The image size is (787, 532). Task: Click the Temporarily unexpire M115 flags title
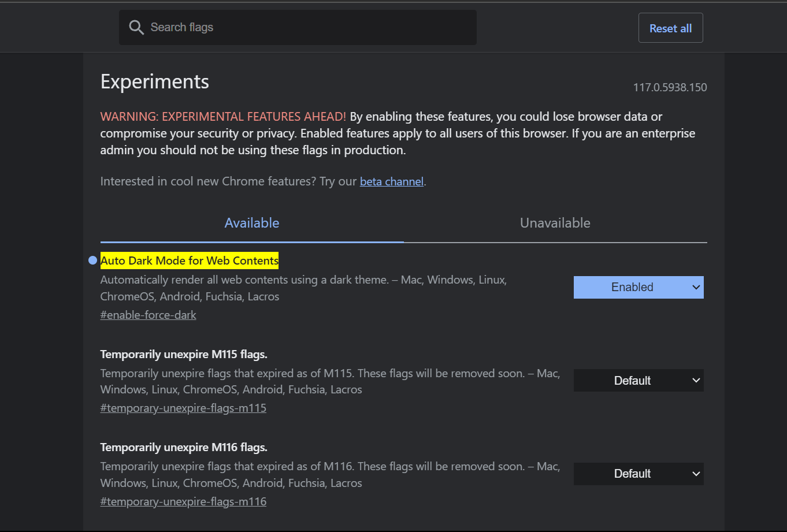click(x=184, y=354)
